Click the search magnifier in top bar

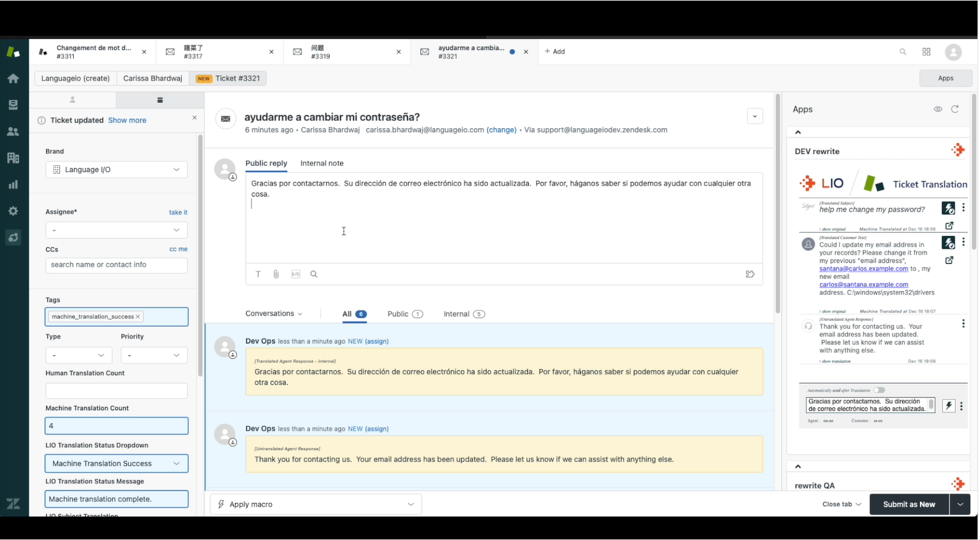click(x=903, y=52)
